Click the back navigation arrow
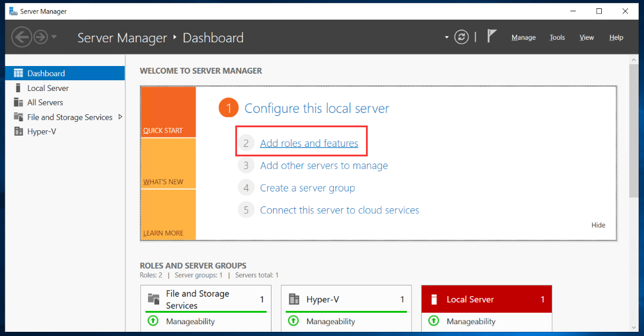This screenshot has width=644, height=336. 21,37
